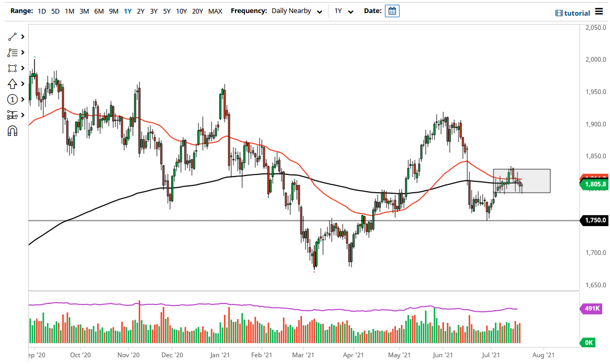This screenshot has height=364, width=610.
Task: Click the 1,900.0 price axis label
Action: (595, 124)
